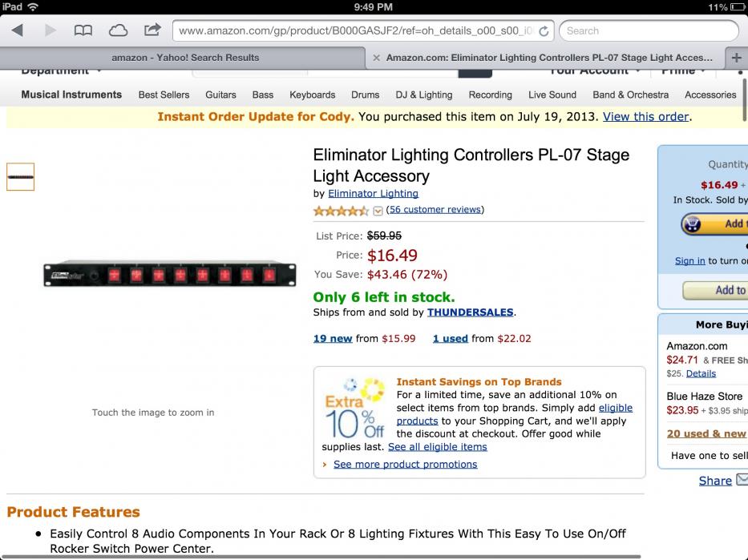Expand See more product promotions
The image size is (748, 560).
[405, 464]
